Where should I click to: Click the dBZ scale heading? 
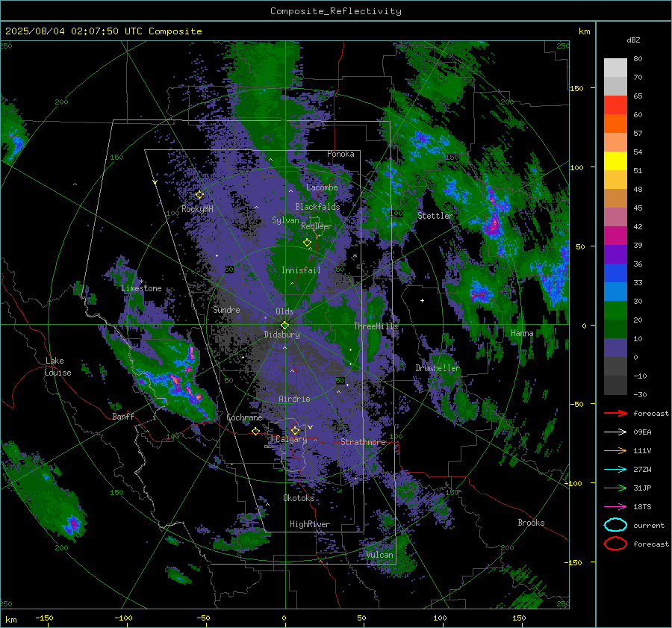pyautogui.click(x=633, y=40)
